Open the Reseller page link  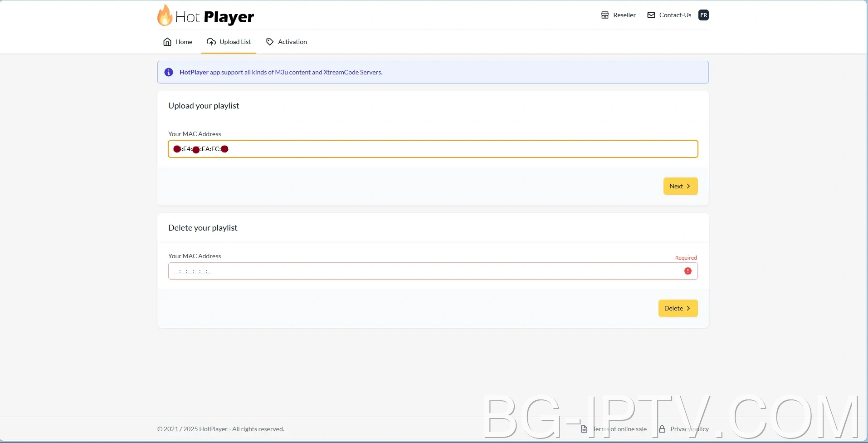point(618,15)
